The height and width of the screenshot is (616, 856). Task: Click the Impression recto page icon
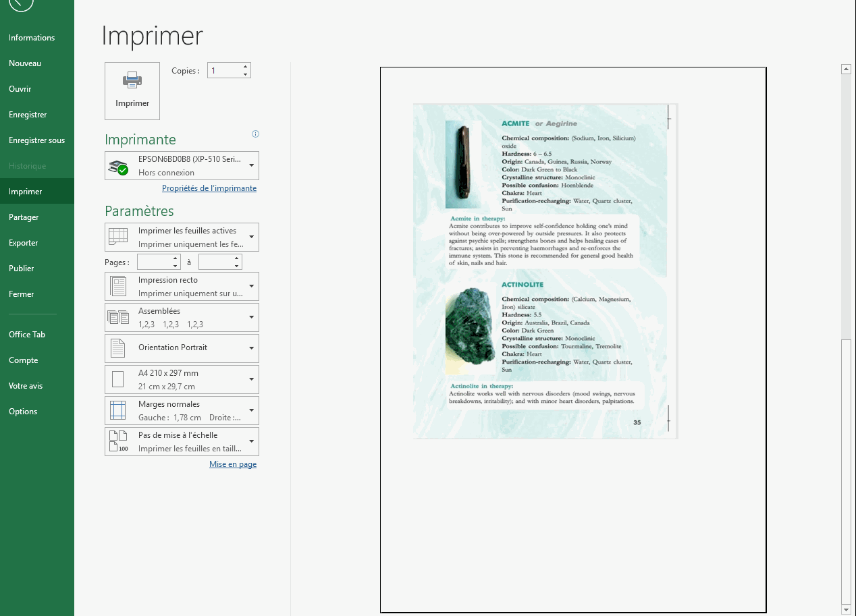(118, 286)
